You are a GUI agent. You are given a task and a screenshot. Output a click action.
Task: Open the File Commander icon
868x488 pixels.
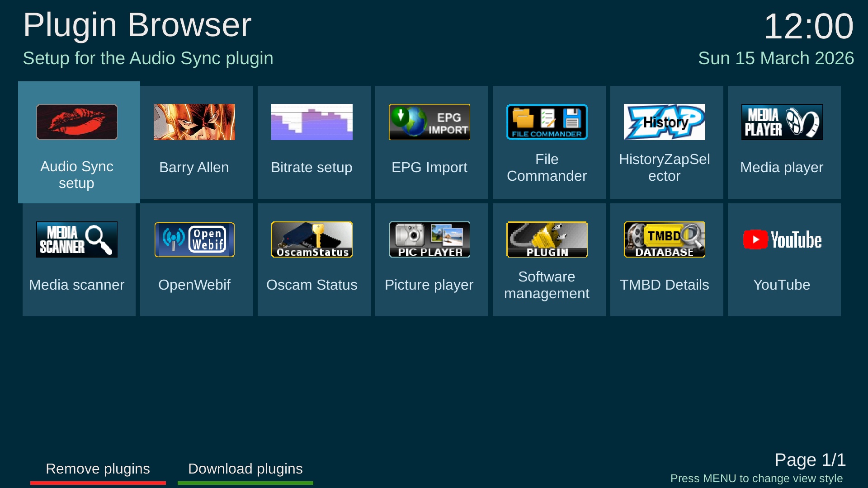point(547,122)
